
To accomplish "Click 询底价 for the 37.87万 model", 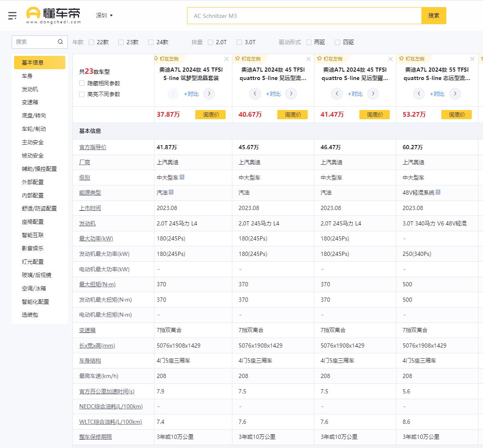I will point(211,115).
